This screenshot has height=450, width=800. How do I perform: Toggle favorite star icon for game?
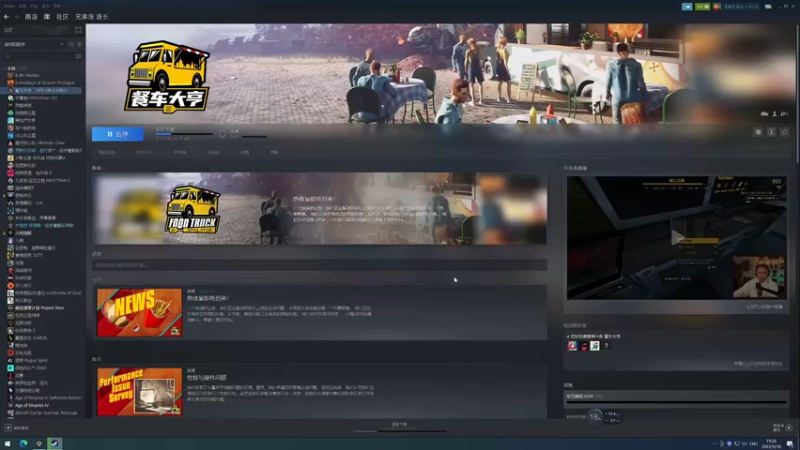coord(785,132)
